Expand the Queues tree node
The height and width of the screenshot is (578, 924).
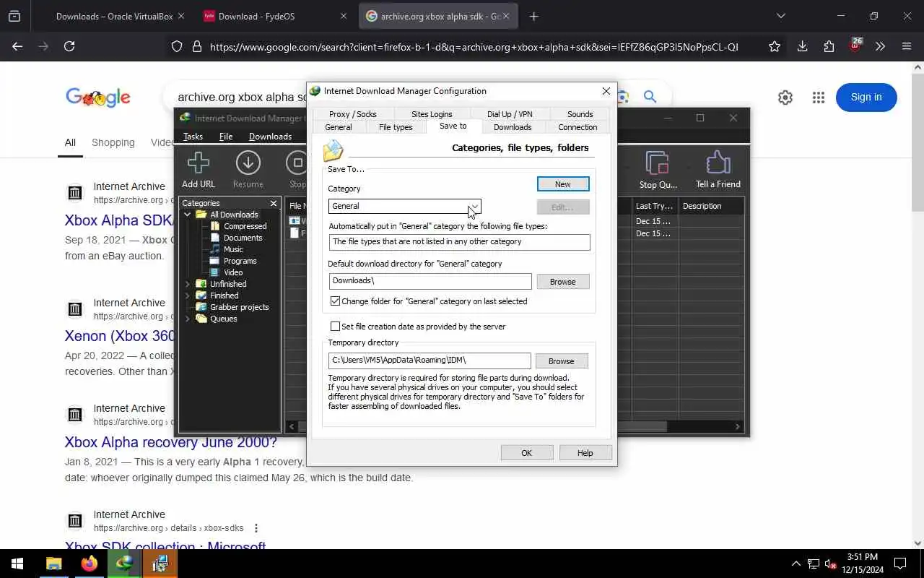(x=188, y=319)
